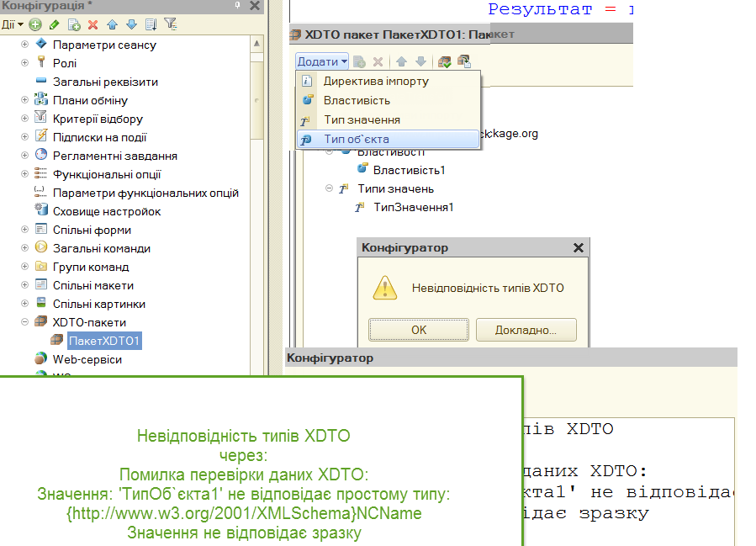Collapse the XDTO-пакети tree node
Image resolution: width=756 pixels, height=546 pixels.
coord(24,322)
